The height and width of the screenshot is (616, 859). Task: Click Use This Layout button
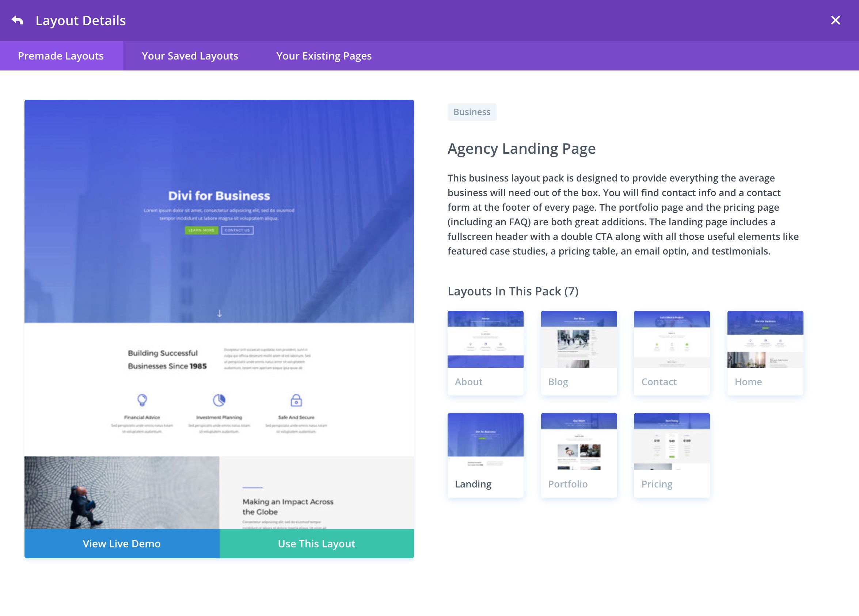(317, 543)
